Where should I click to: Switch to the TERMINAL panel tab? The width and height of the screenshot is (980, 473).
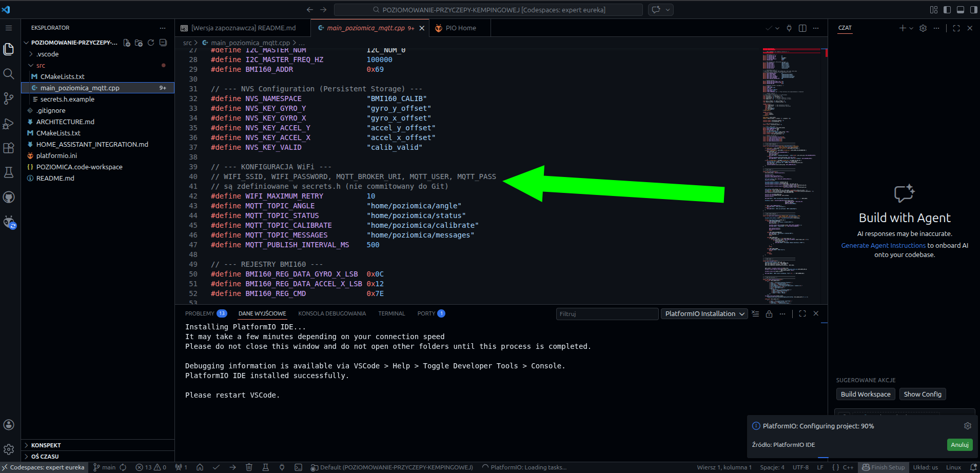pos(391,313)
